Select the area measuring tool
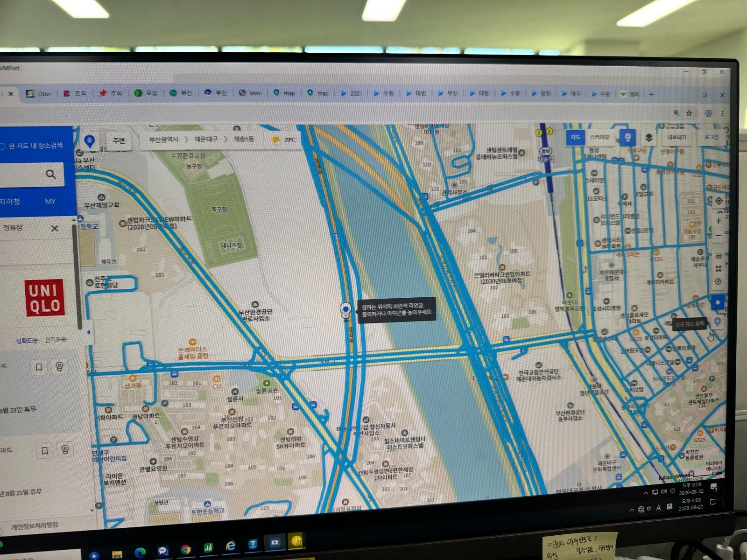The image size is (747, 560). click(719, 269)
